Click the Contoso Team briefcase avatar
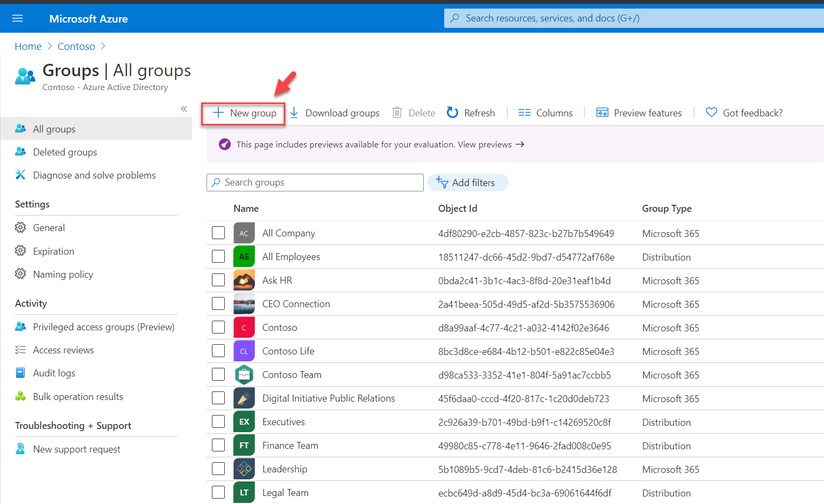Screen dimensions: 824x504 coord(244,375)
